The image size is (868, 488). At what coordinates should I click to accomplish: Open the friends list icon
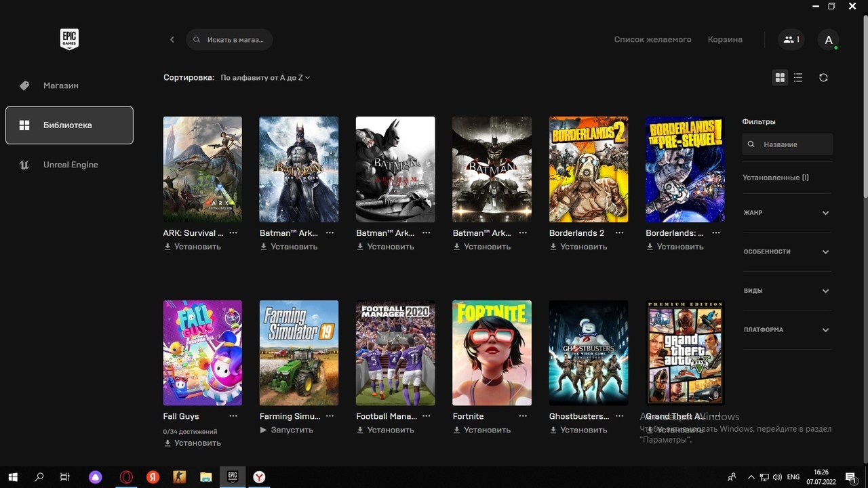tap(791, 39)
